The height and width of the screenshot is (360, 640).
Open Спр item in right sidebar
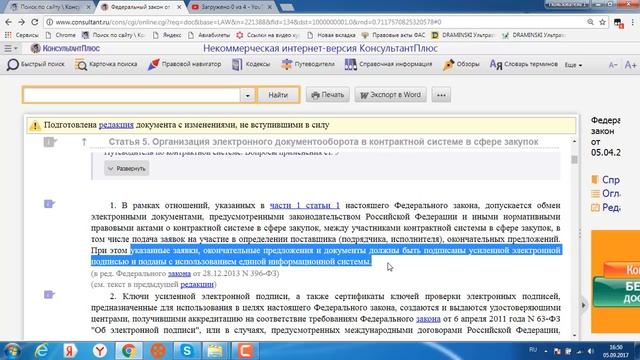pos(606,180)
